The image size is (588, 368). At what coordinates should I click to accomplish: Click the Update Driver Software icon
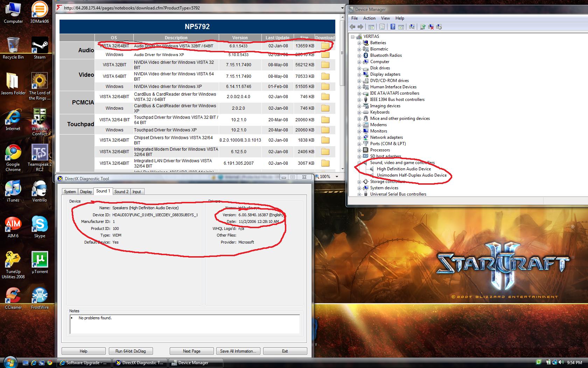click(423, 27)
